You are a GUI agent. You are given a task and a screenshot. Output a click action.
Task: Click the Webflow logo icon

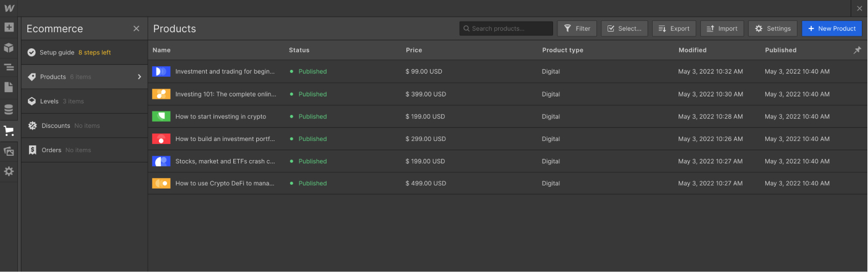point(9,8)
